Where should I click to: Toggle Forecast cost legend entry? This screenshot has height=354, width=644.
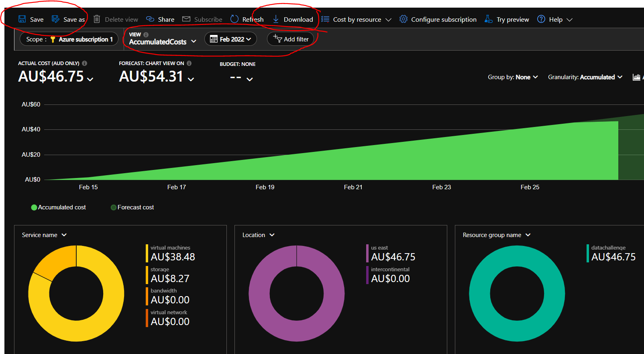coord(132,207)
